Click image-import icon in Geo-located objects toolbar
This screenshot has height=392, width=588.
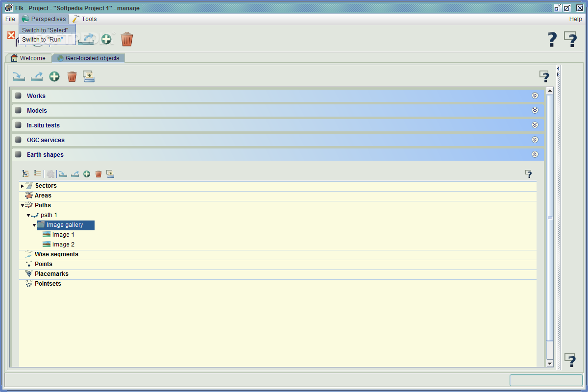pos(89,76)
